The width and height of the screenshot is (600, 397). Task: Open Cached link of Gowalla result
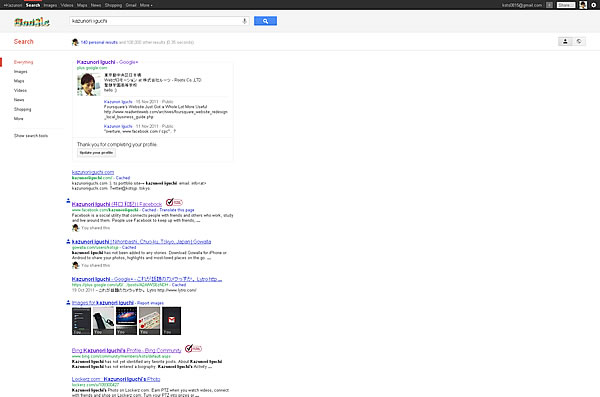click(129, 247)
